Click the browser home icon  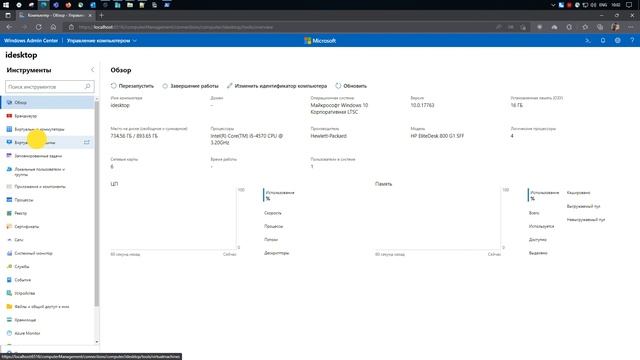pyautogui.click(x=53, y=27)
